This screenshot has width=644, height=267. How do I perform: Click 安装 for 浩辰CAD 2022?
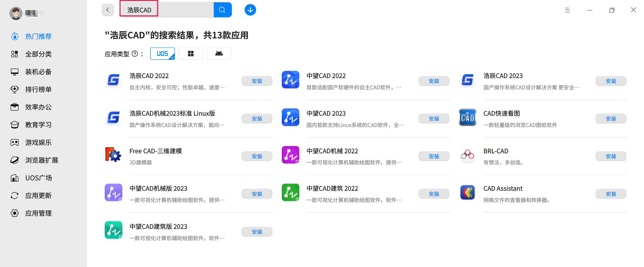coord(257,81)
